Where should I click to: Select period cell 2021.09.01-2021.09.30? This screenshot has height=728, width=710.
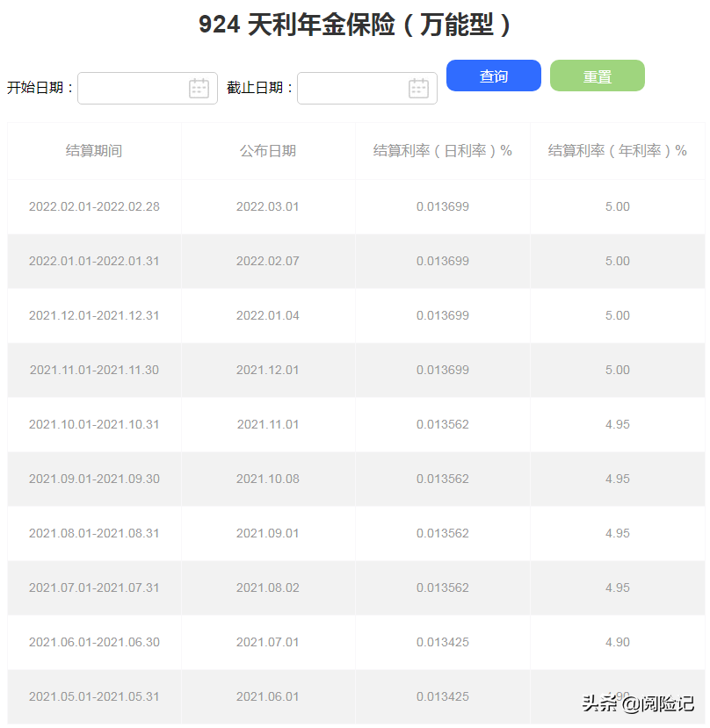click(94, 479)
